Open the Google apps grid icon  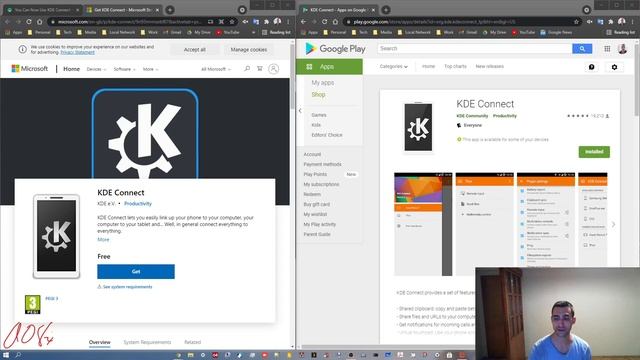click(607, 49)
